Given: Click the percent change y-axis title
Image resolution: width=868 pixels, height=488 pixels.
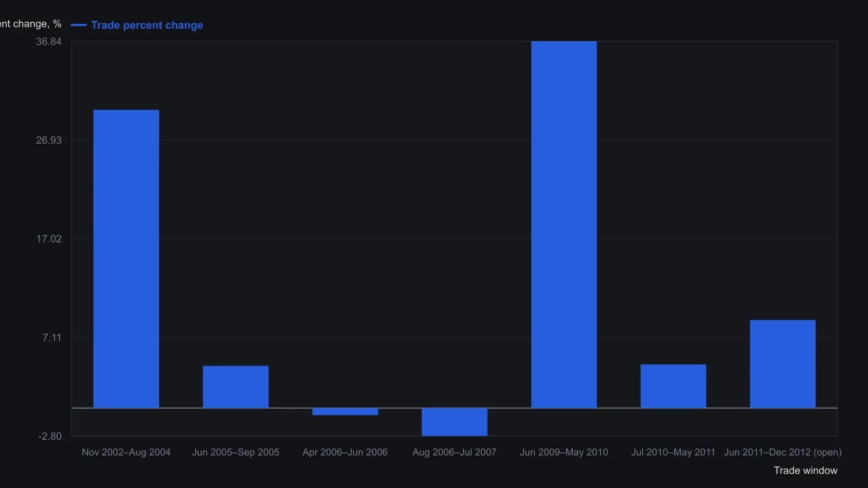Looking at the screenshot, I should [x=31, y=24].
